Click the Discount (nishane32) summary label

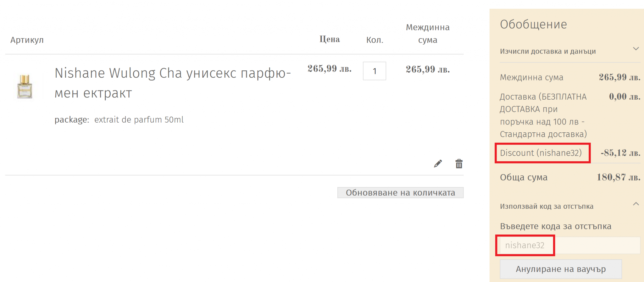pyautogui.click(x=541, y=153)
